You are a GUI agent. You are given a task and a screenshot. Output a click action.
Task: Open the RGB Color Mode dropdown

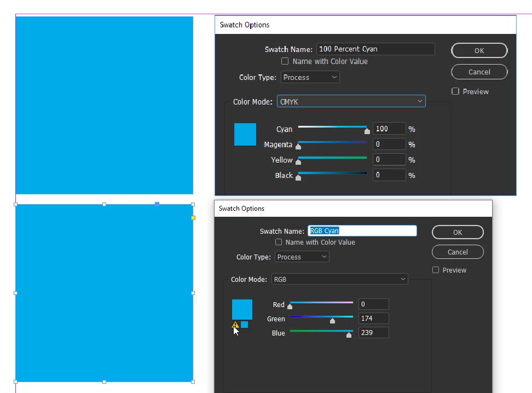[340, 279]
